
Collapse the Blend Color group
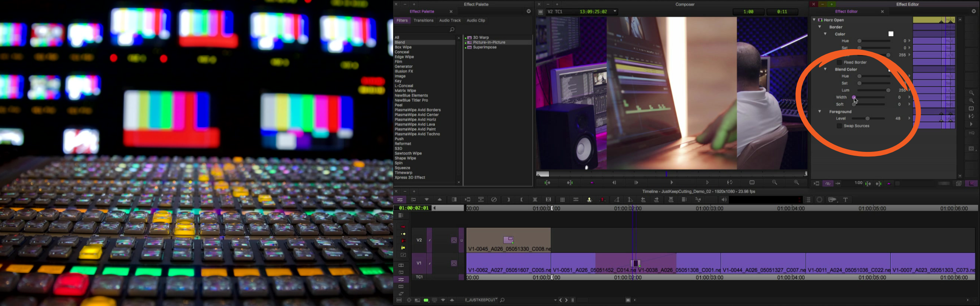[x=825, y=69]
